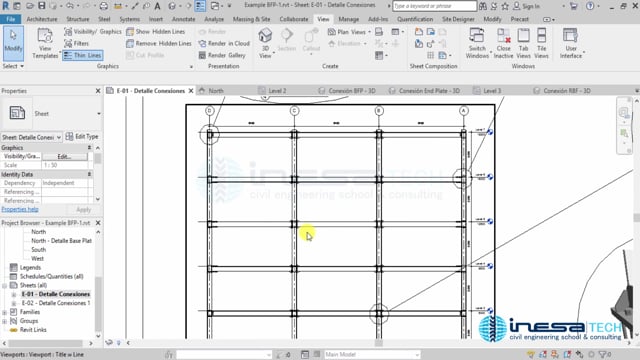Screen dimensions: 640x360
Task: Click the Apply button
Action: click(x=84, y=209)
